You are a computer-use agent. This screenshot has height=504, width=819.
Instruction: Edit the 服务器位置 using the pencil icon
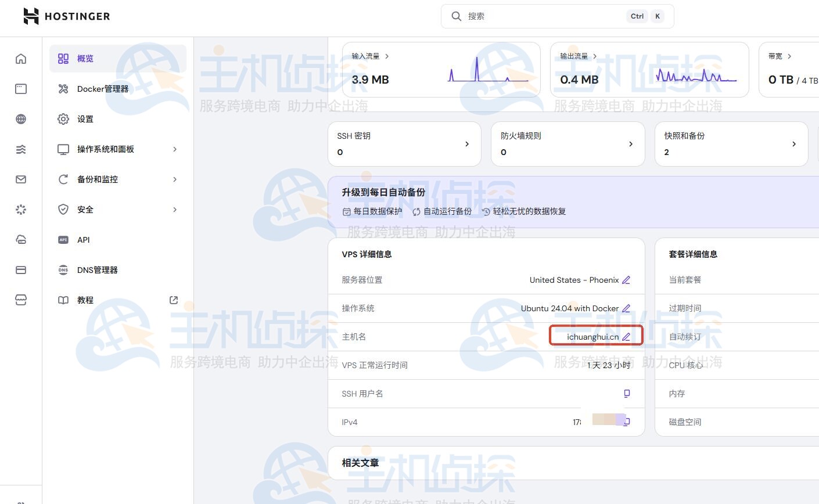coord(626,280)
